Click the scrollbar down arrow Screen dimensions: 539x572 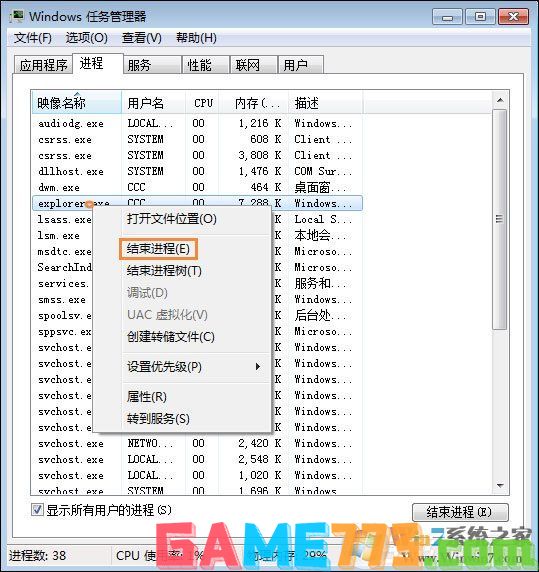click(x=500, y=486)
